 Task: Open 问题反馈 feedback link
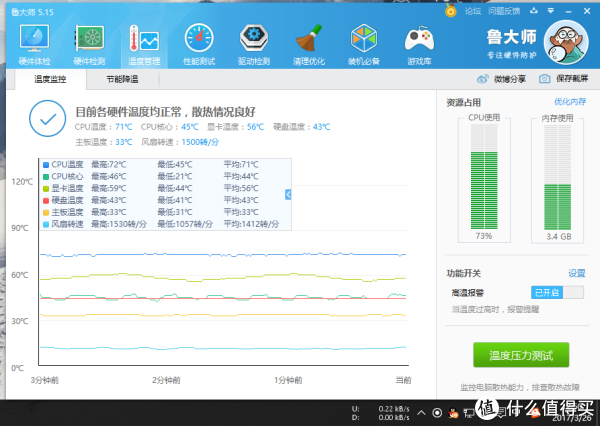coord(504,11)
